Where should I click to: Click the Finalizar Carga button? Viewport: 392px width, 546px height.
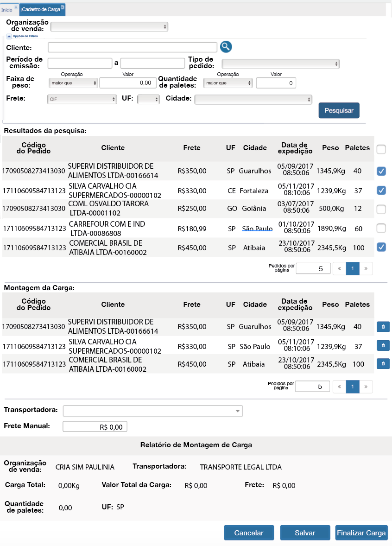(361, 533)
